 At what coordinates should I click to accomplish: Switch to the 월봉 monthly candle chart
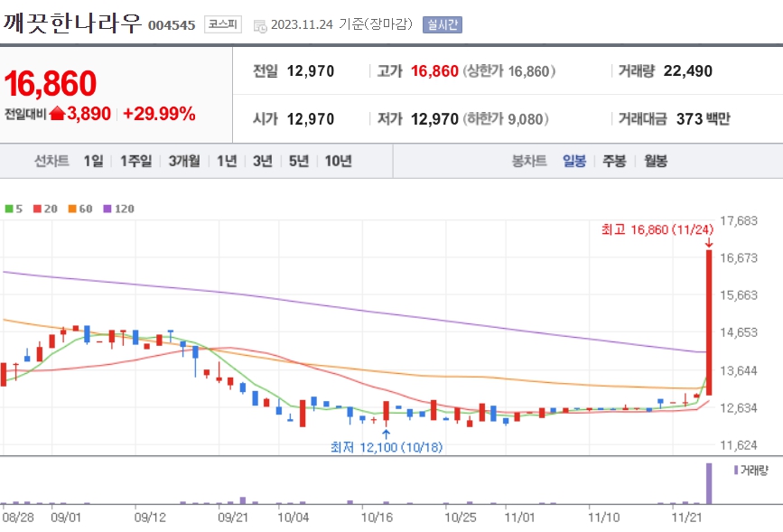click(x=655, y=161)
